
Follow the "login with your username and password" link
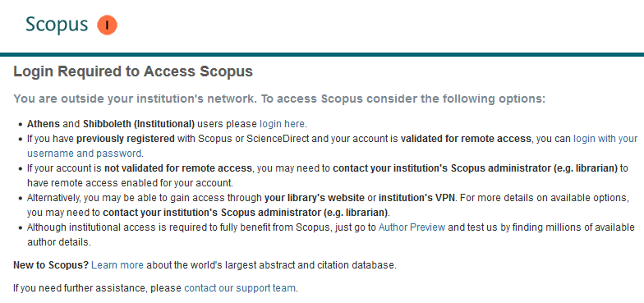(605, 139)
